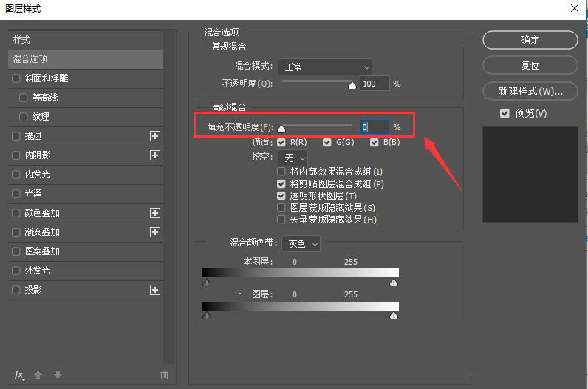
Task: Click 下一图层 white point slider handle
Action: pyautogui.click(x=394, y=315)
